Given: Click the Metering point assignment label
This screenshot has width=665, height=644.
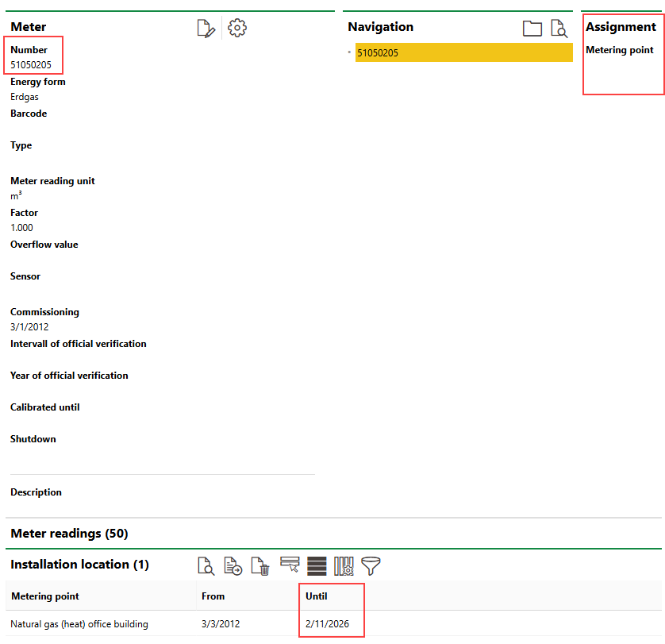Looking at the screenshot, I should 619,50.
